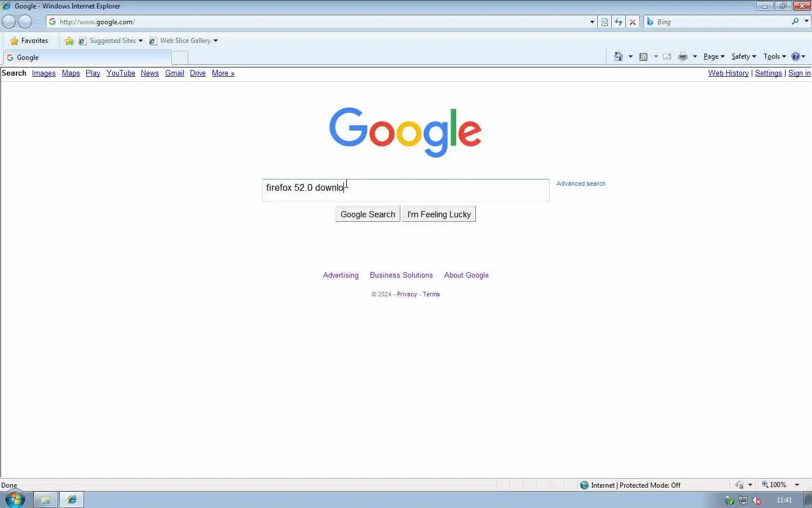812x508 pixels.
Task: Click the I'm Feeling Lucky button
Action: click(439, 214)
